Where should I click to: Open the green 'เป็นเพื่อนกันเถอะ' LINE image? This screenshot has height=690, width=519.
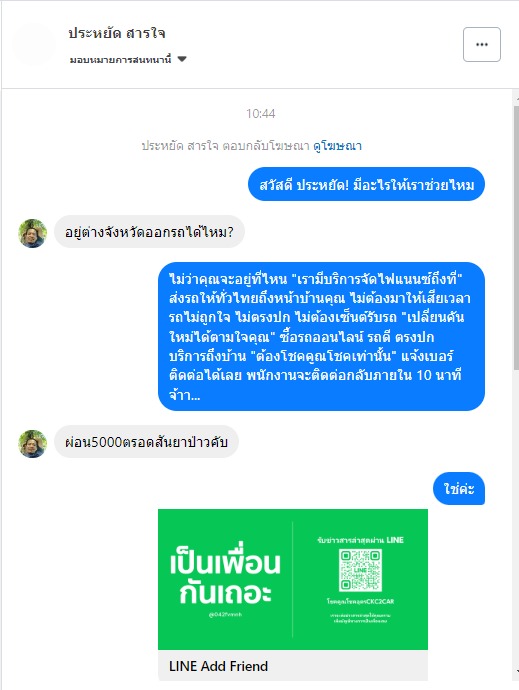(x=293, y=579)
